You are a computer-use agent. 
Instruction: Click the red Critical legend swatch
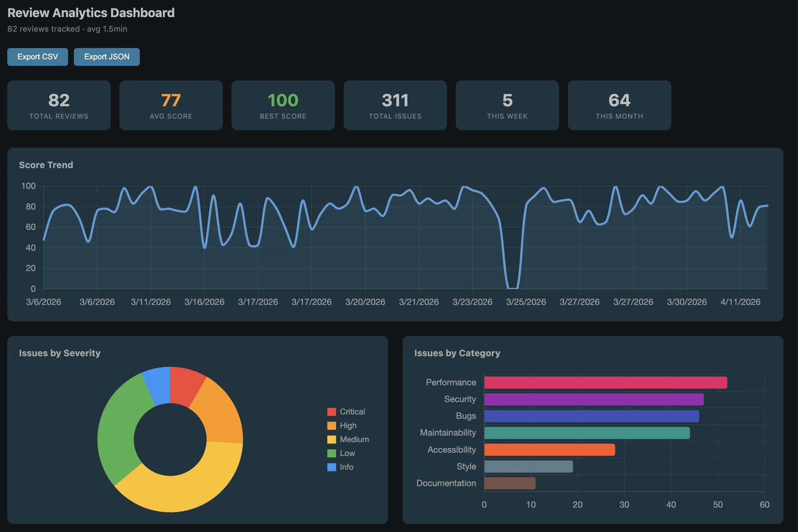[331, 412]
